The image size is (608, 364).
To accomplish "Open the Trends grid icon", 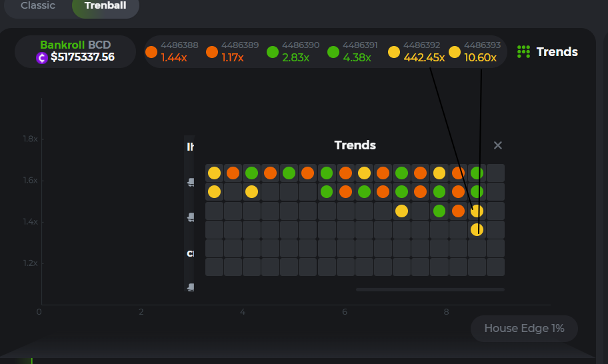I will pos(523,52).
